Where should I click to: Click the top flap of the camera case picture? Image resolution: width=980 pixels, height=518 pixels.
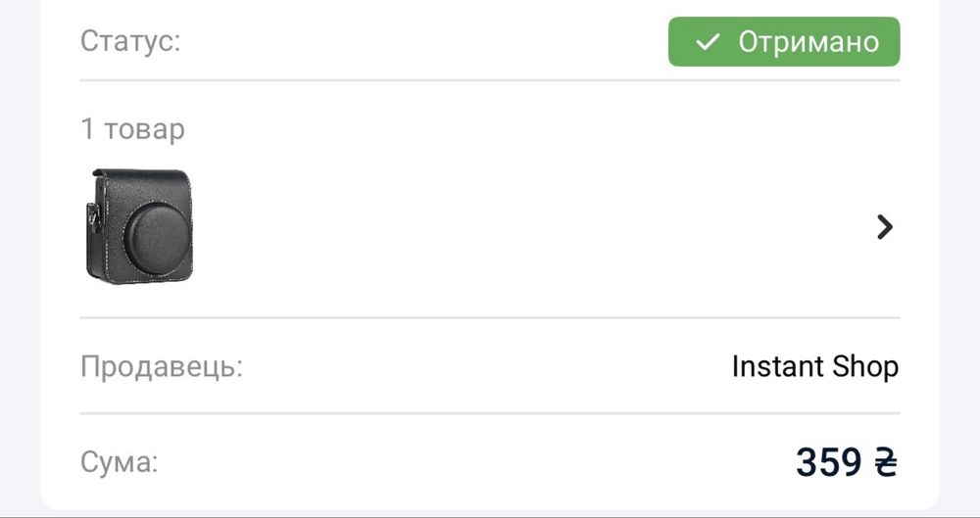[142, 186]
